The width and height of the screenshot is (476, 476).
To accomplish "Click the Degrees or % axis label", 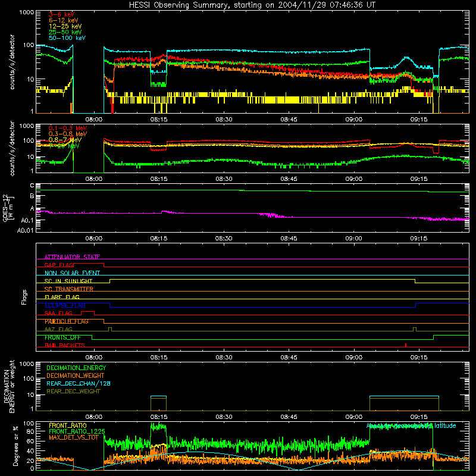I will point(15,446).
